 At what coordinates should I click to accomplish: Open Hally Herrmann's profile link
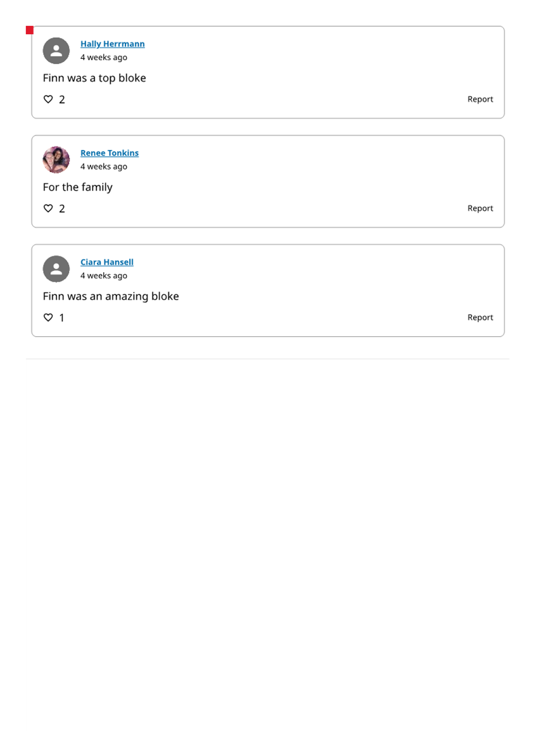click(112, 44)
